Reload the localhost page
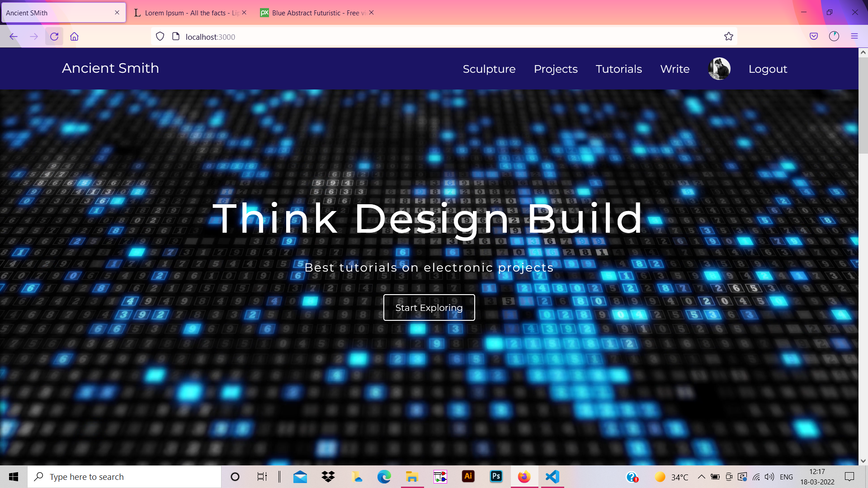 tap(54, 37)
